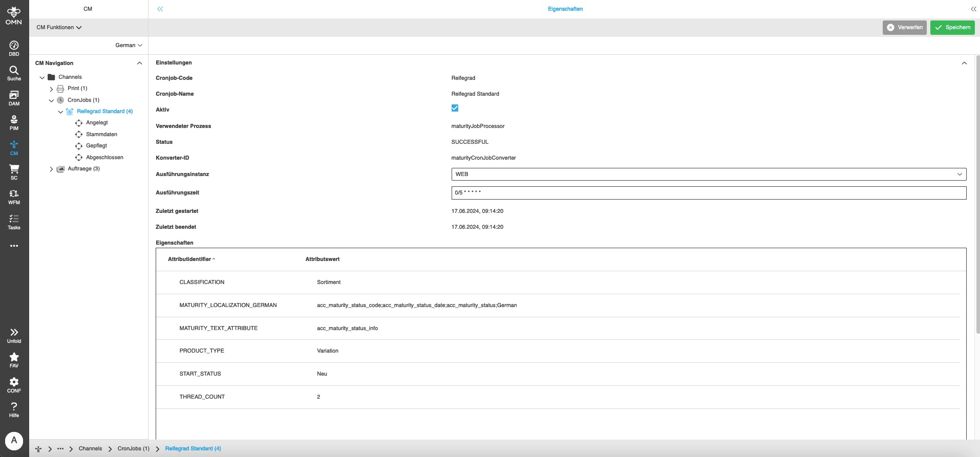Screen dimensions: 980x457
Task: Click the Speichern save button
Action: click(952, 28)
